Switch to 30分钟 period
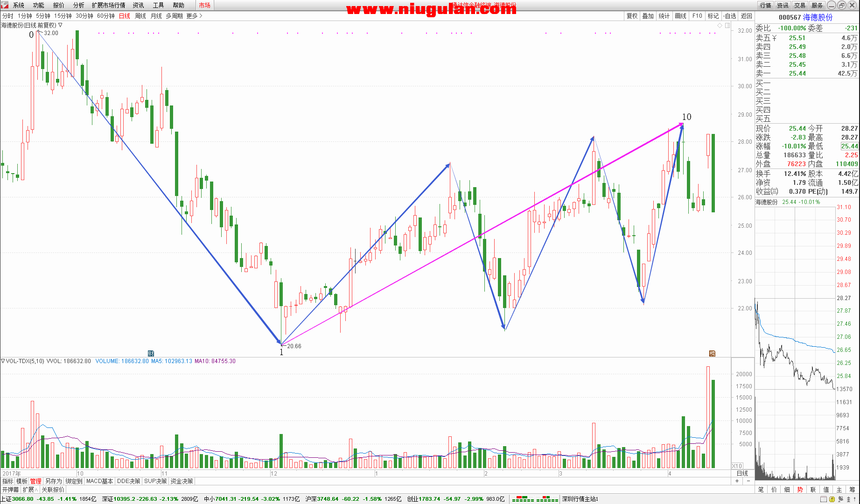 click(84, 16)
